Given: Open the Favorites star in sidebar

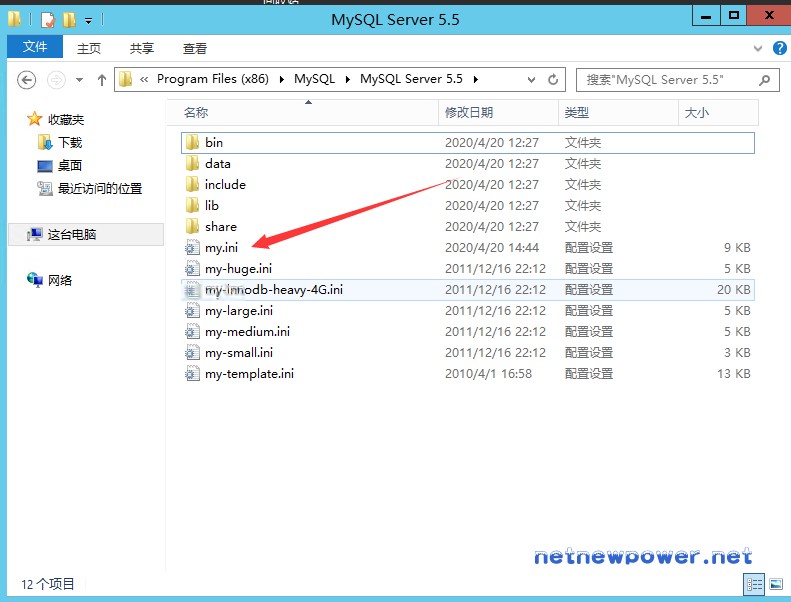Looking at the screenshot, I should (x=34, y=119).
